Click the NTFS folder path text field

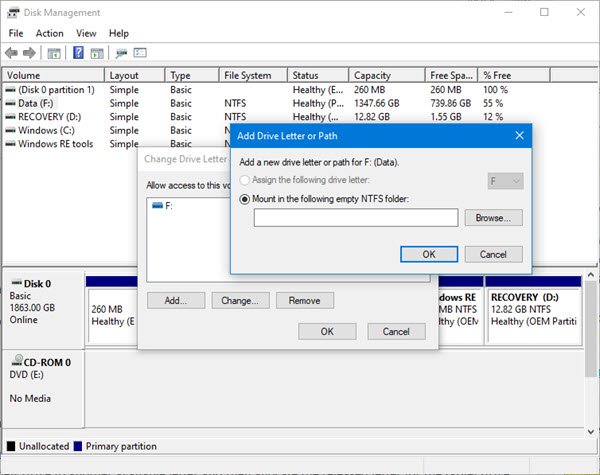355,217
